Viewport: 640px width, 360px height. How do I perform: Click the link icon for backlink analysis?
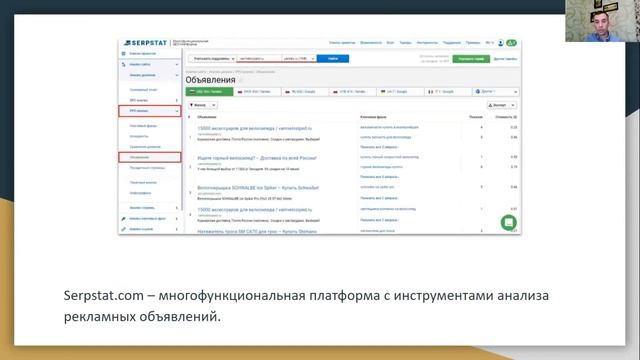(x=124, y=229)
